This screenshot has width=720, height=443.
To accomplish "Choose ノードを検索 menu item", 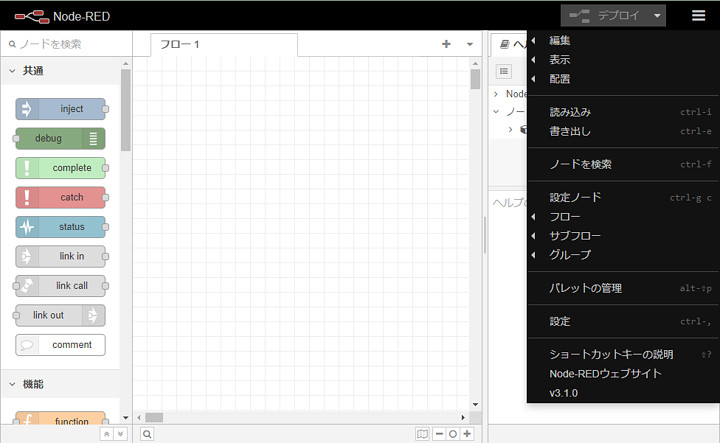I will 624,164.
